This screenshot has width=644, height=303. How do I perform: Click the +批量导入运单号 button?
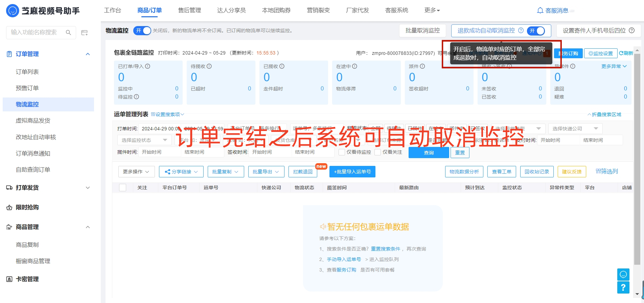352,172
